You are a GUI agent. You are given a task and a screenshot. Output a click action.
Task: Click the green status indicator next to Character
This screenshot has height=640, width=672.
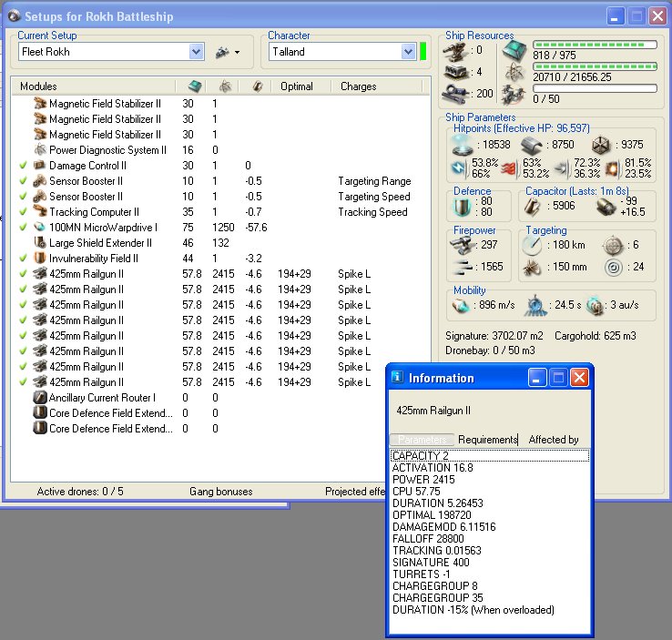[x=423, y=52]
